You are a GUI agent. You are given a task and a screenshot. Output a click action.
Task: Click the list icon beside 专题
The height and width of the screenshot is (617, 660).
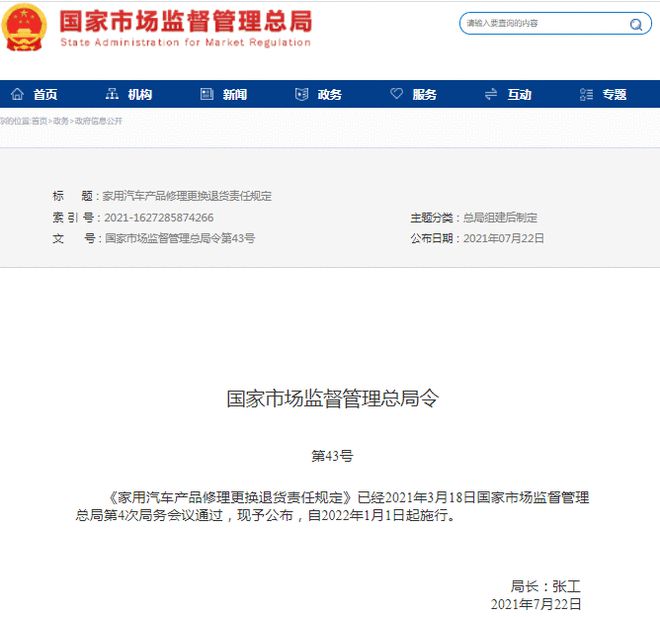(x=586, y=94)
